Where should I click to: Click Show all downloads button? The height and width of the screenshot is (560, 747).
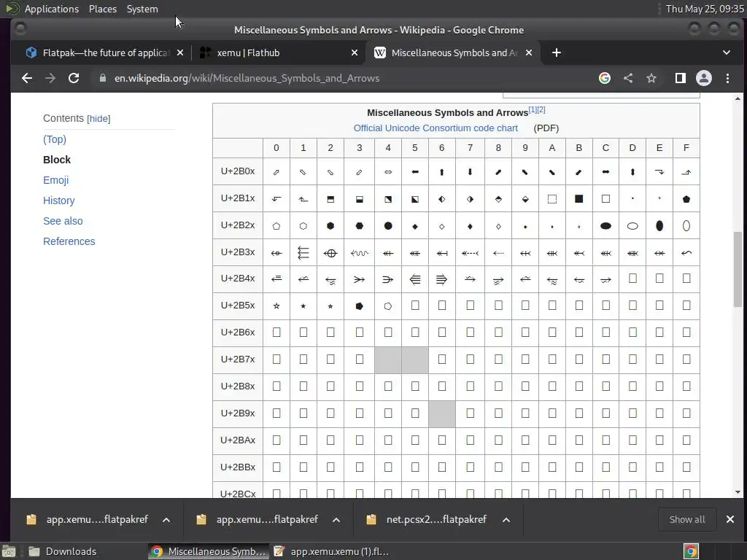point(687,519)
